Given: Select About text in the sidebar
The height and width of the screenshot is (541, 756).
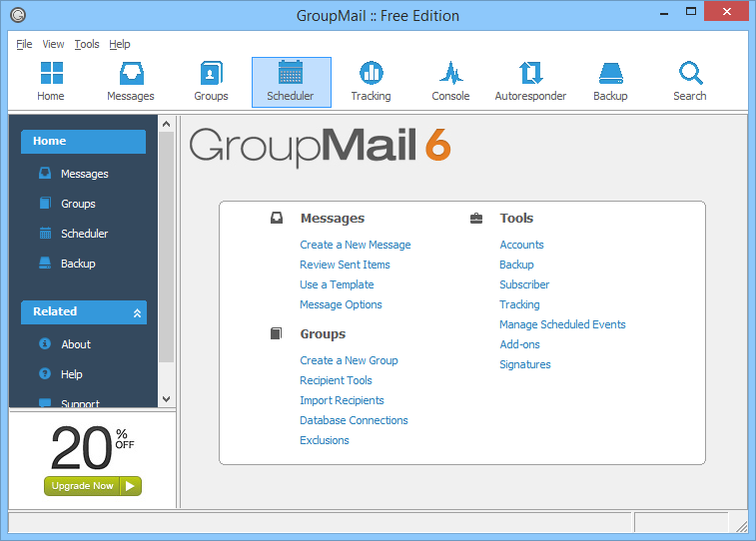Looking at the screenshot, I should point(76,344).
